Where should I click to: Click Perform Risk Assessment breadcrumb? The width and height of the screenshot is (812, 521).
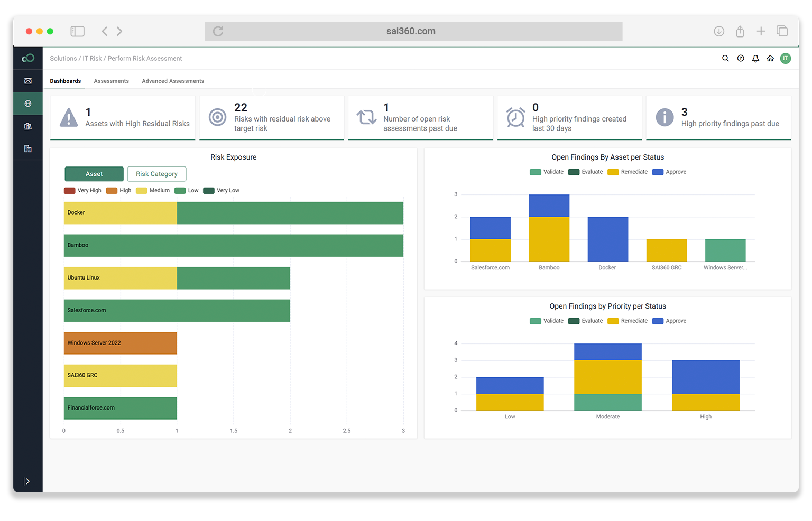pyautogui.click(x=145, y=59)
